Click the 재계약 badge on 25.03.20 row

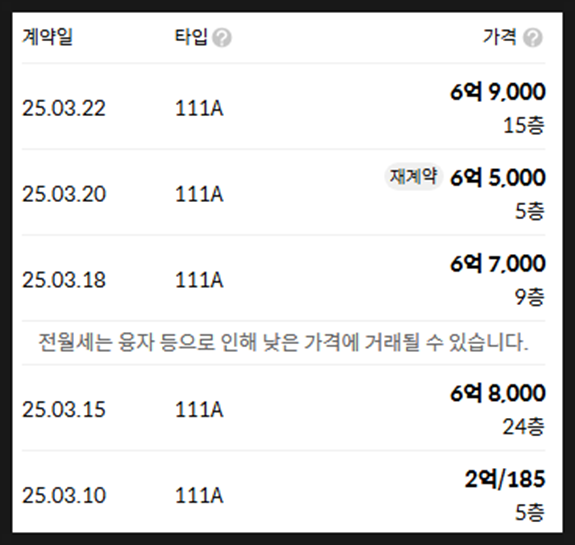point(413,176)
